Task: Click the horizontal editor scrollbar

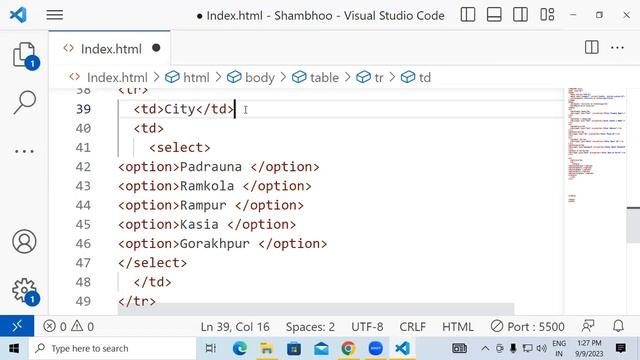Action: click(316, 309)
